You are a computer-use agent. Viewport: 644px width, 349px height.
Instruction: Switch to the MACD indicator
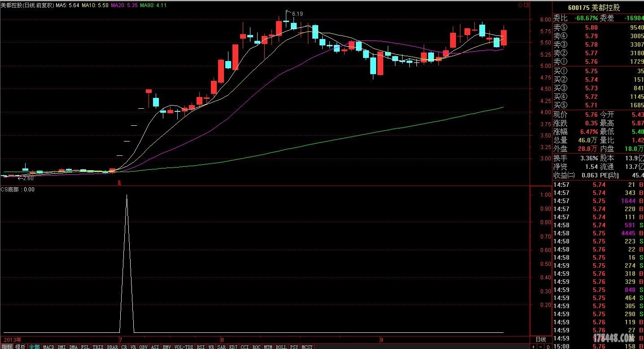(x=48, y=347)
